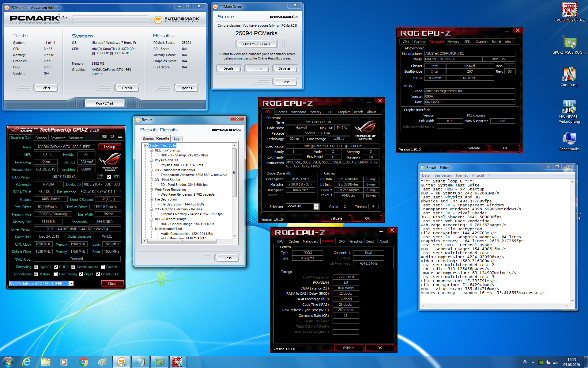Collapse HDD - XP Startup node
Screen dimensions: 588x368
coord(151,150)
